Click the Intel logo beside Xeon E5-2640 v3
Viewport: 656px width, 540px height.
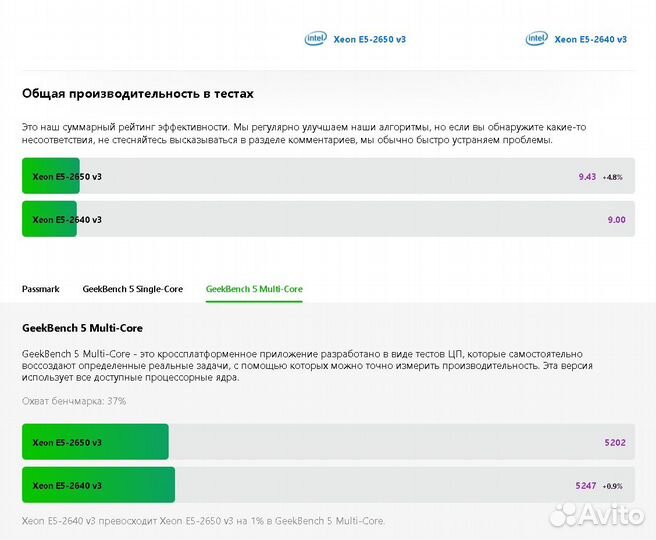tap(537, 39)
